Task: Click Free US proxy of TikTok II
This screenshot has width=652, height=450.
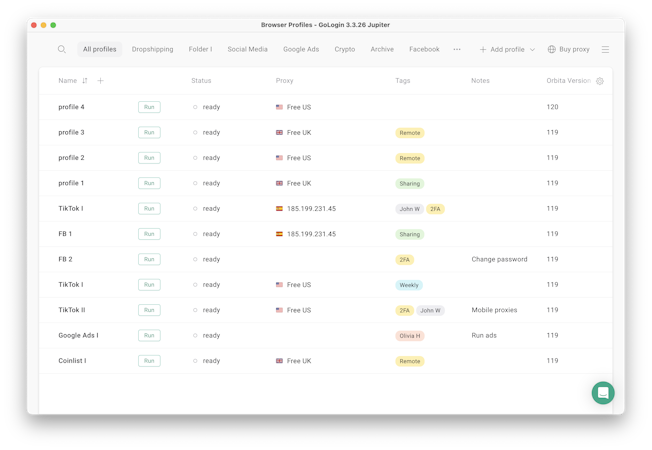Action: 299,310
